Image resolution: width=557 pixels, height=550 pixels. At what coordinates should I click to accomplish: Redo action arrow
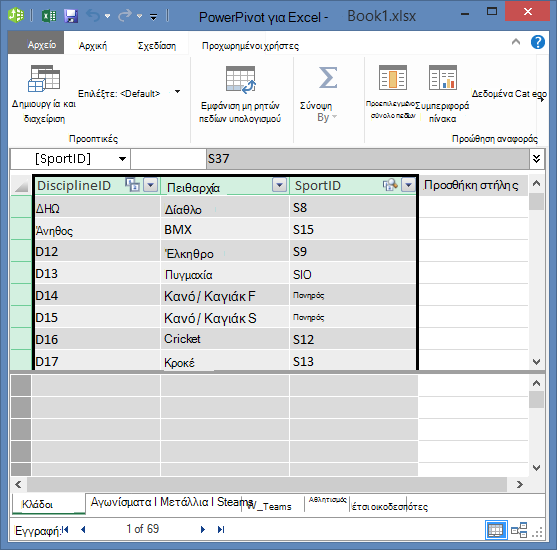click(x=125, y=16)
